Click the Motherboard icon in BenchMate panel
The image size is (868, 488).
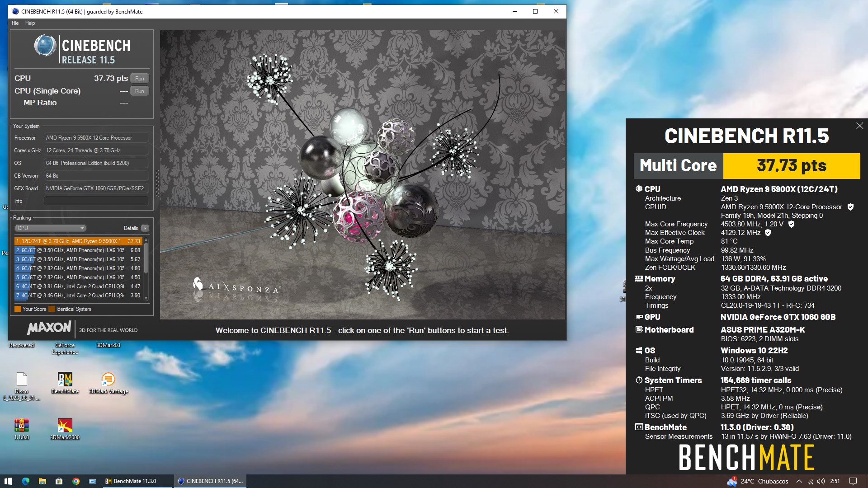point(639,329)
